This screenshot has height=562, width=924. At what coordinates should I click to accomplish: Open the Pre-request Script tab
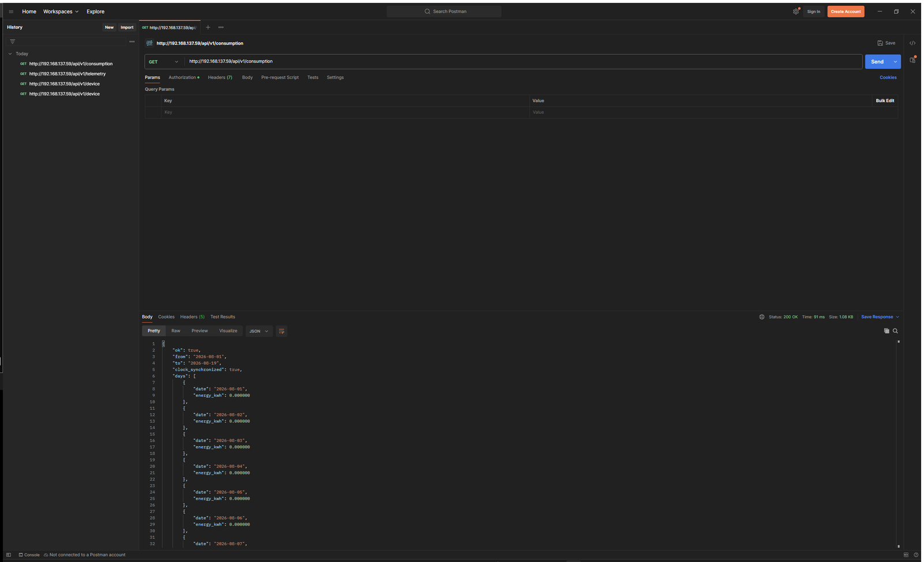pos(280,77)
